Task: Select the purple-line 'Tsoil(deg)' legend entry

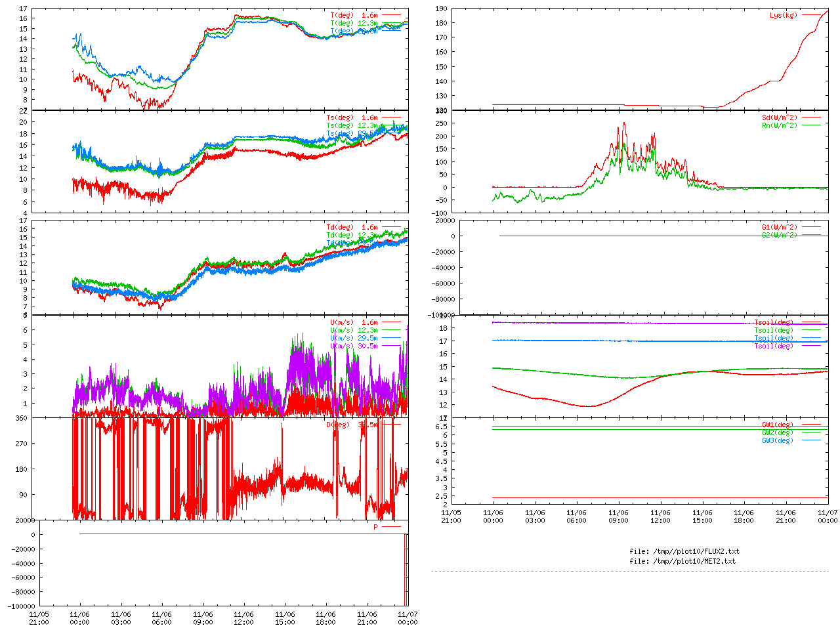Action: click(774, 346)
